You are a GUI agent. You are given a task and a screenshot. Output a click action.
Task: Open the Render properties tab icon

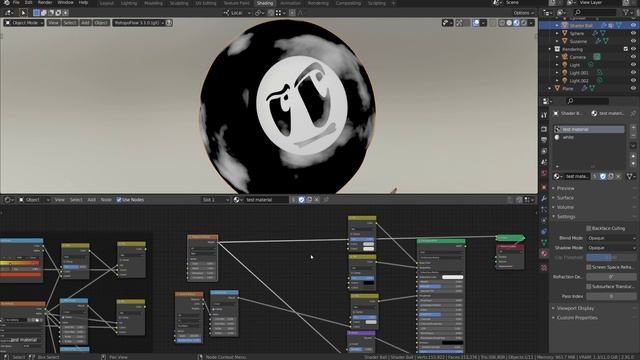pyautogui.click(x=544, y=129)
